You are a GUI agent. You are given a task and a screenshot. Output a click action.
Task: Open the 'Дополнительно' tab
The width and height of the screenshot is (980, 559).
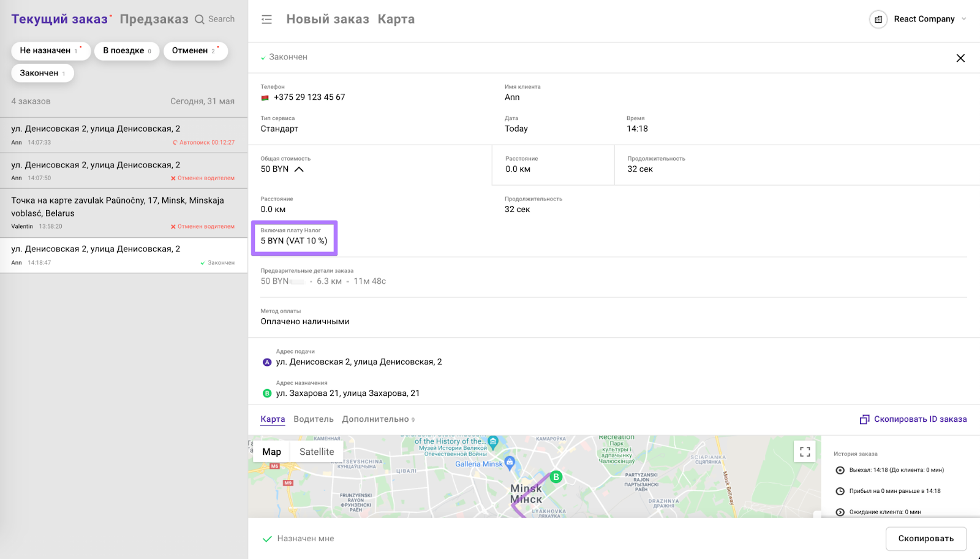point(375,419)
